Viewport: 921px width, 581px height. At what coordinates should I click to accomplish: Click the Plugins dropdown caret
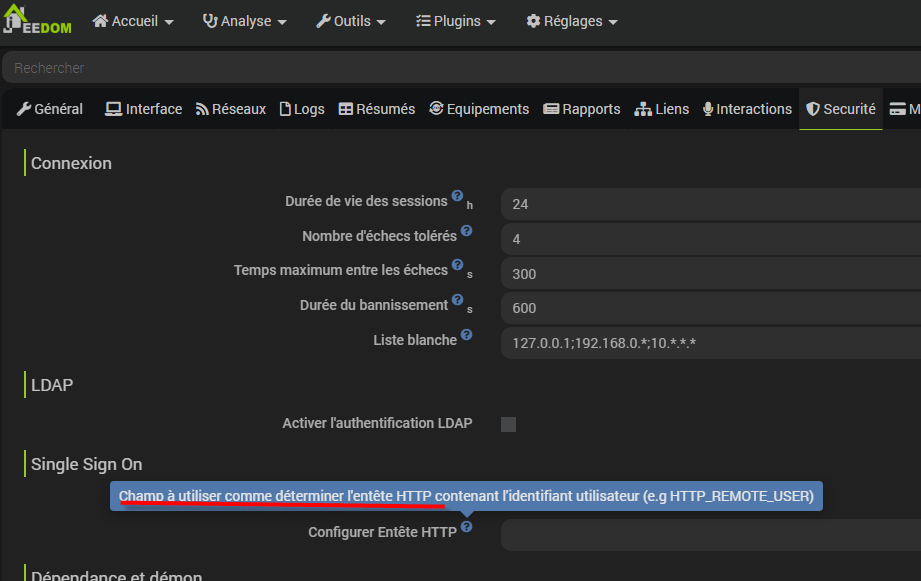coord(491,22)
